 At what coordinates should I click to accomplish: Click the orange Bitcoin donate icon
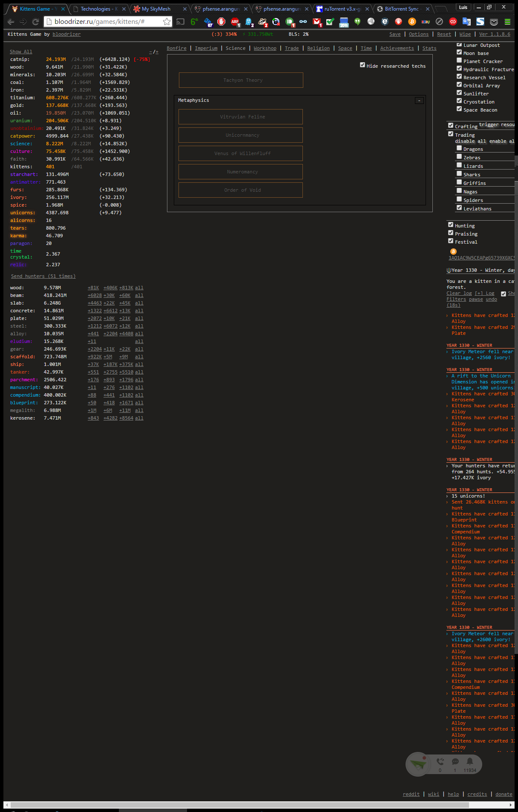point(453,251)
